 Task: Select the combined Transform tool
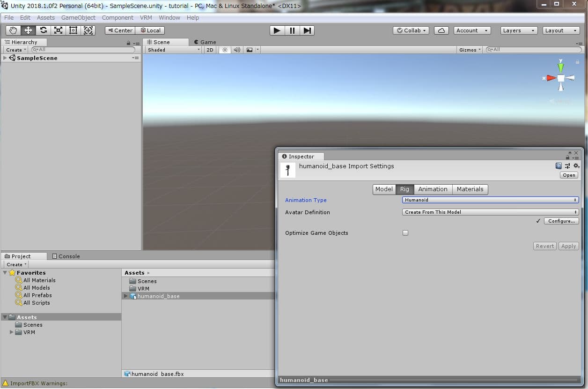(x=88, y=30)
